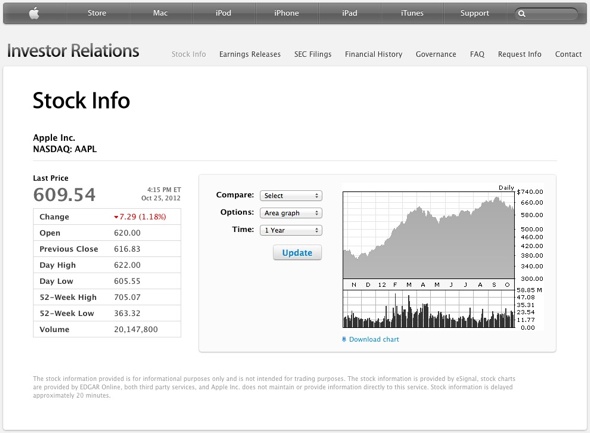This screenshot has width=590, height=433.
Task: Click the Day Low value 605.55
Action: point(127,281)
